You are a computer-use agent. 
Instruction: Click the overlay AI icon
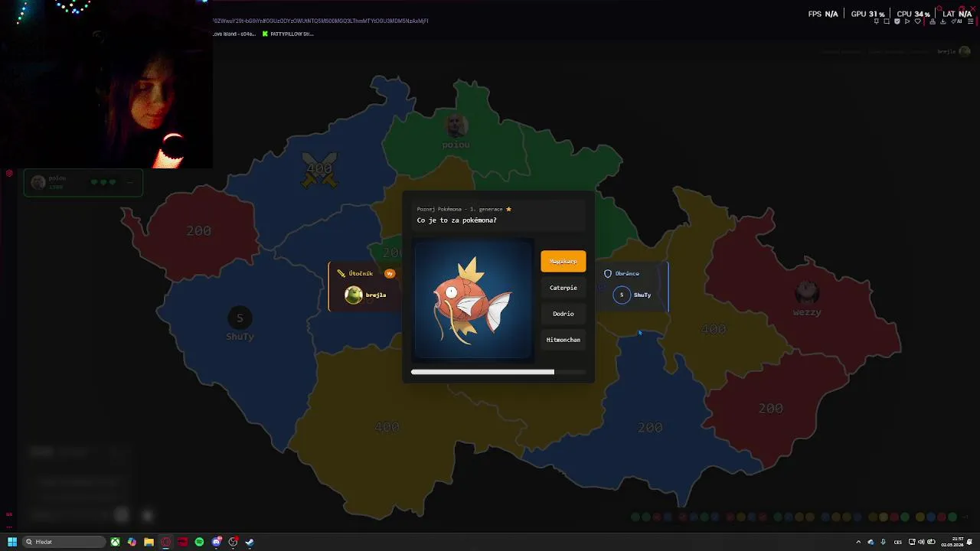tap(956, 21)
